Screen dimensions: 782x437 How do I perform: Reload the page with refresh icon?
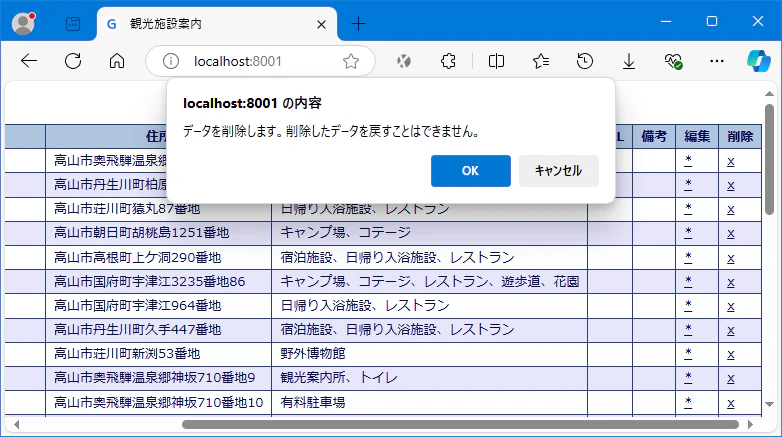coord(73,61)
